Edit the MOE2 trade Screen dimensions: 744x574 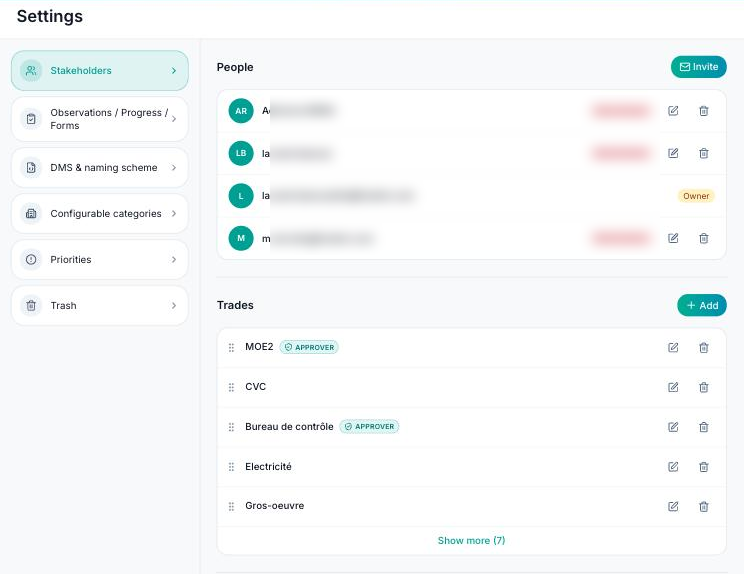pyautogui.click(x=673, y=348)
